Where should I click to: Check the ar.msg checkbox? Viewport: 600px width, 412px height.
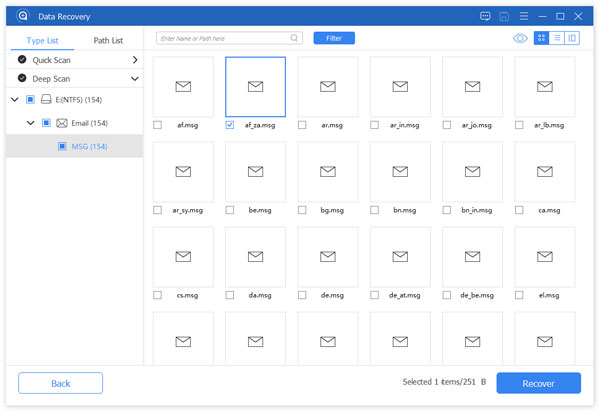[x=302, y=125]
